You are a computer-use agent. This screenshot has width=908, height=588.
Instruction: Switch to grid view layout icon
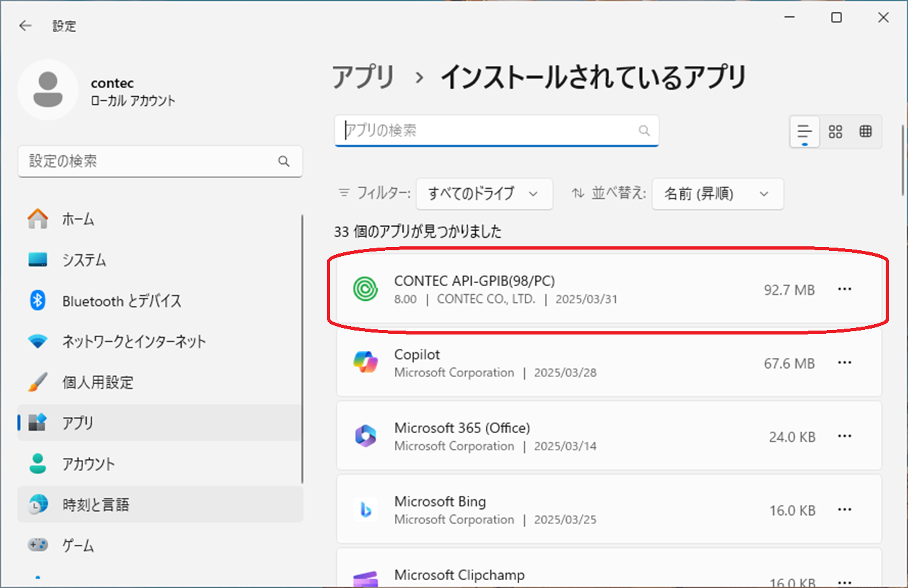[835, 131]
